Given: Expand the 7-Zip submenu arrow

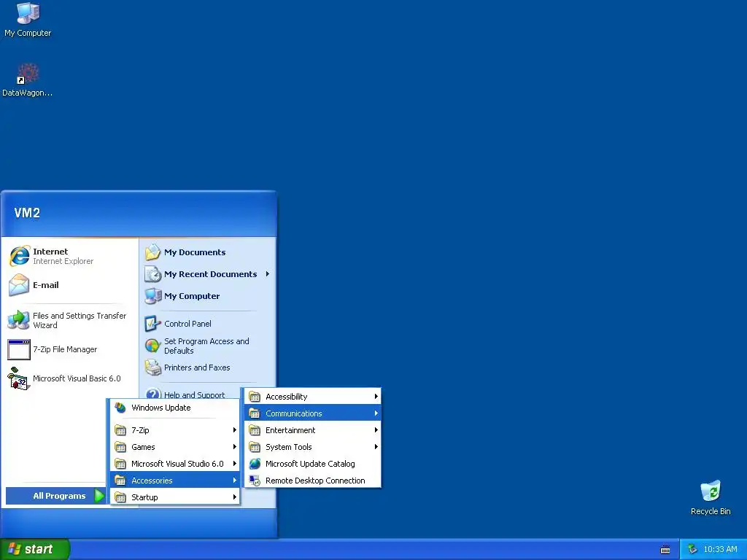Looking at the screenshot, I should click(234, 430).
